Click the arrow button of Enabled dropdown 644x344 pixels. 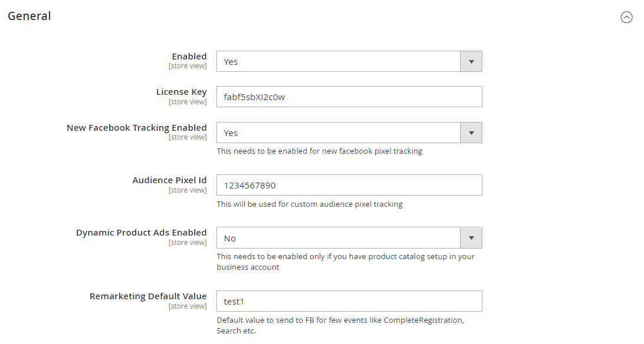click(471, 61)
